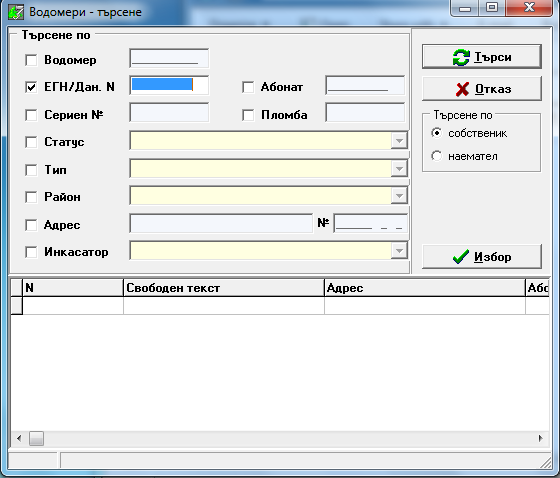Open the Район dropdown arrow
560x478 pixels.
[x=399, y=195]
